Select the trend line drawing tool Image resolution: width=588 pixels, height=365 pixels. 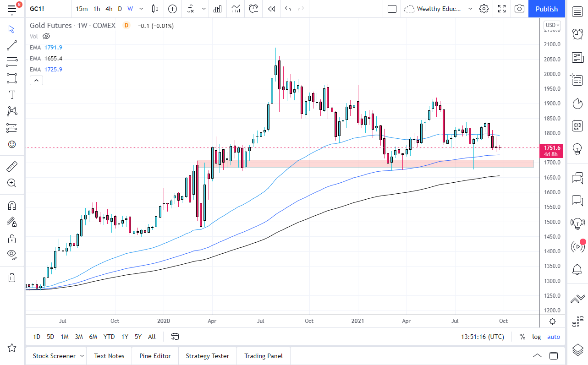coord(12,45)
